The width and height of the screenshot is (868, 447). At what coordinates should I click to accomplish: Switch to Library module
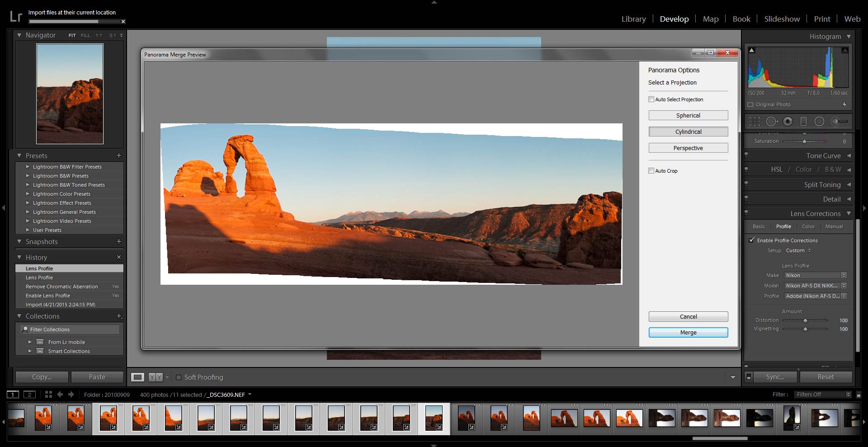[633, 19]
